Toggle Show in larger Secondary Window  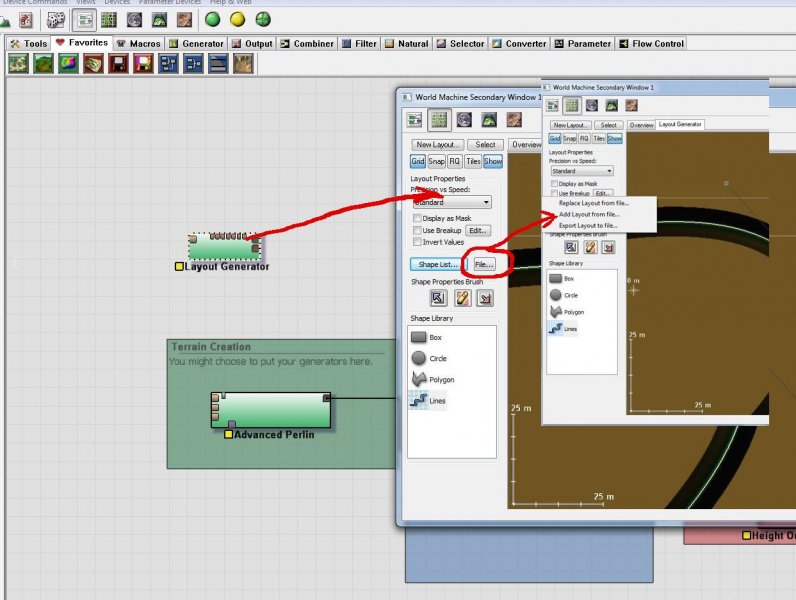(x=493, y=161)
